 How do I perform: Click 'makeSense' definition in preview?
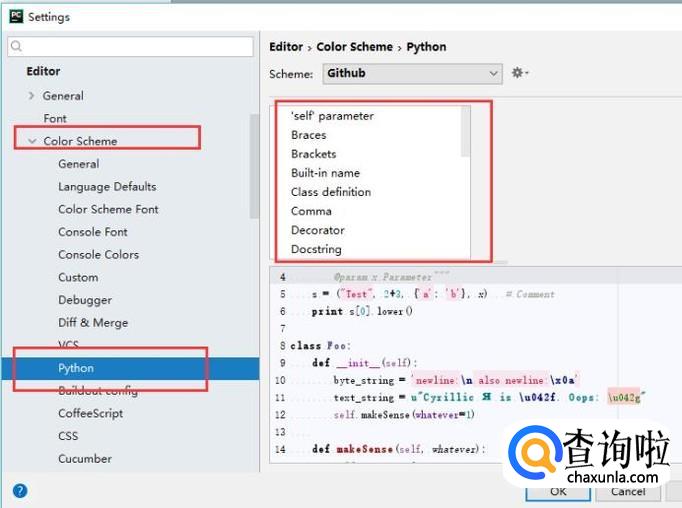364,449
